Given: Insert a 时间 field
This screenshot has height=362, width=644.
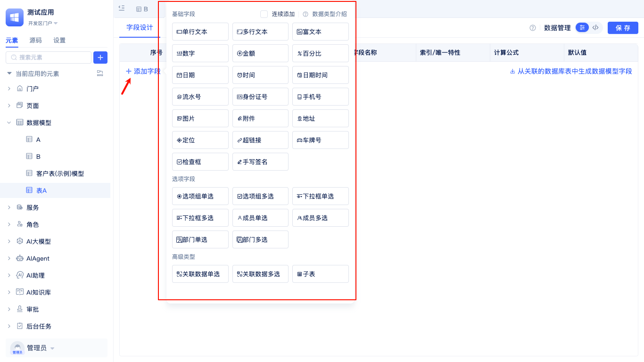Looking at the screenshot, I should pos(260,75).
